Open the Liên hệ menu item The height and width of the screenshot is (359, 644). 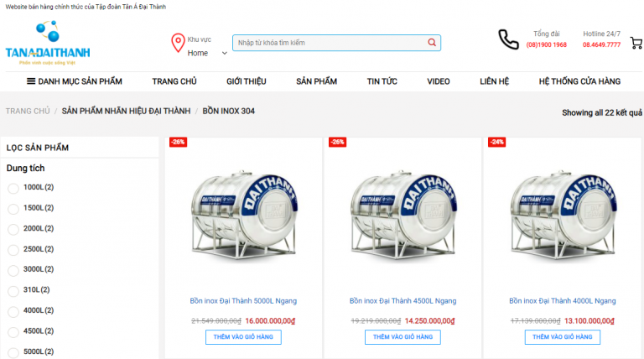click(494, 81)
